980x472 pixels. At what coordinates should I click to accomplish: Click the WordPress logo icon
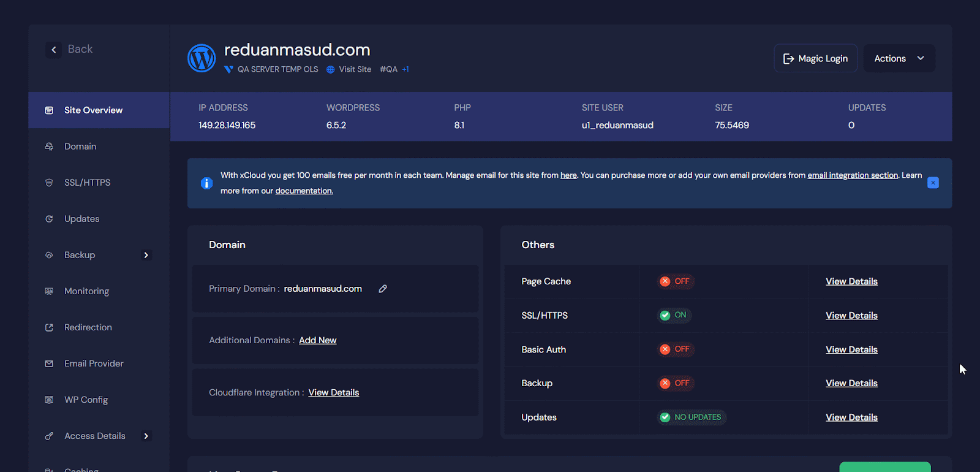point(202,58)
